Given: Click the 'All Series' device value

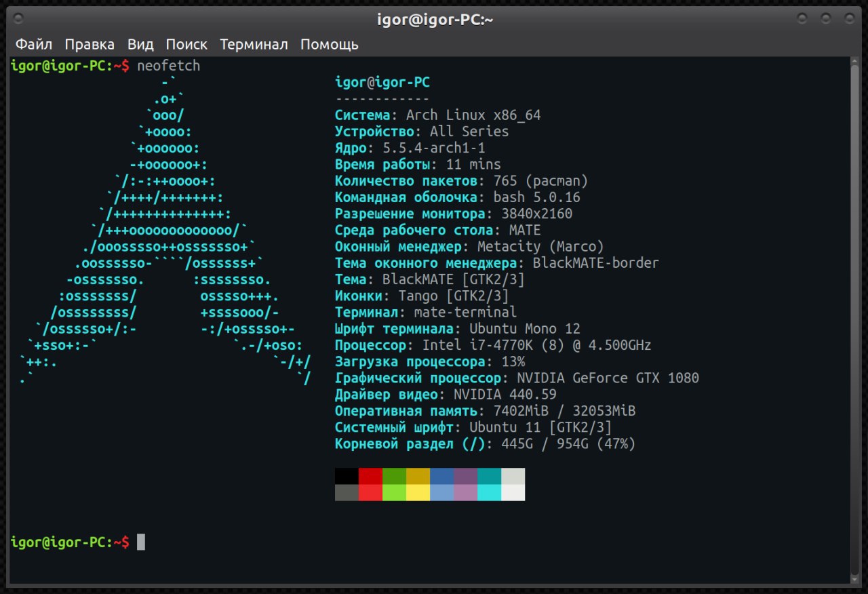Looking at the screenshot, I should [x=469, y=132].
